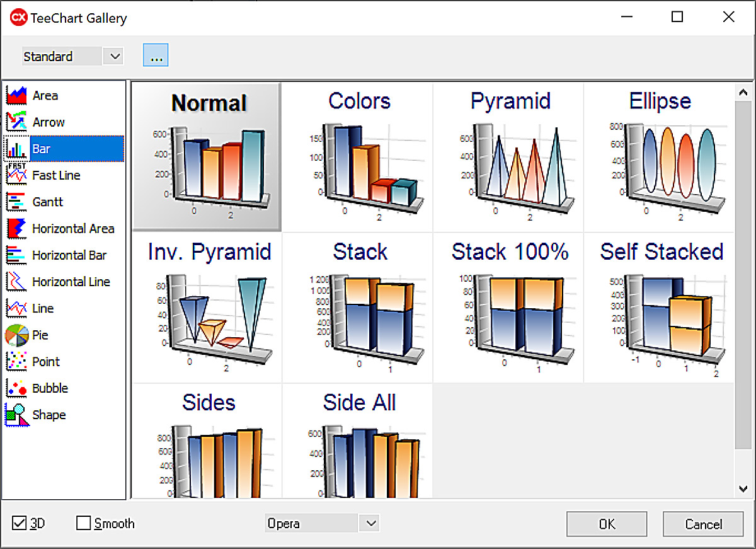Select the Point label
Viewport: 756px width, 549px height.
(x=46, y=361)
